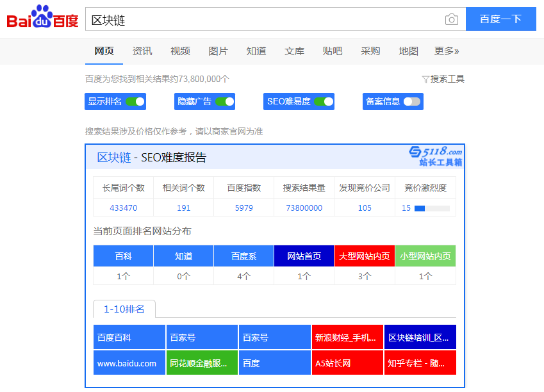Open the 视频 tab
This screenshot has width=544, height=392.
click(x=181, y=51)
